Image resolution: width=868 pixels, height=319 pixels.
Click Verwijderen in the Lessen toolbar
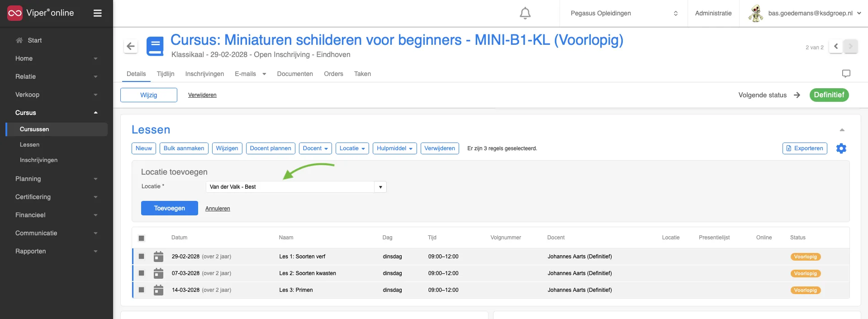[x=440, y=148]
